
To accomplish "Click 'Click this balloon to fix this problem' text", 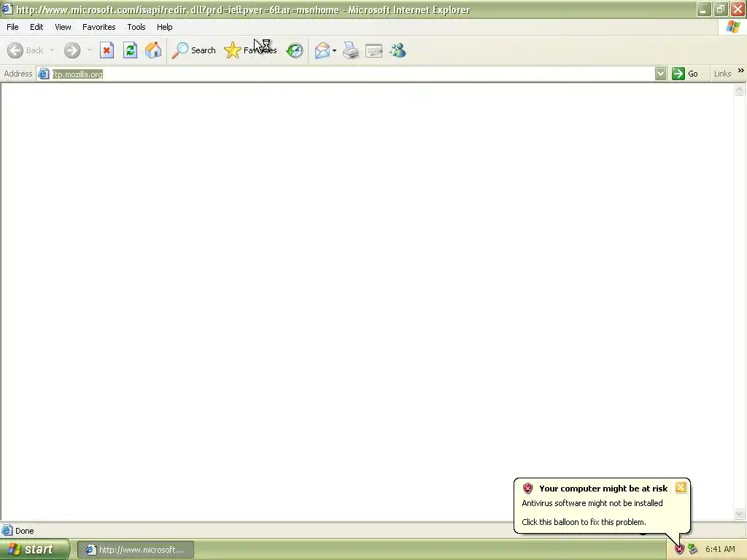I will [584, 522].
